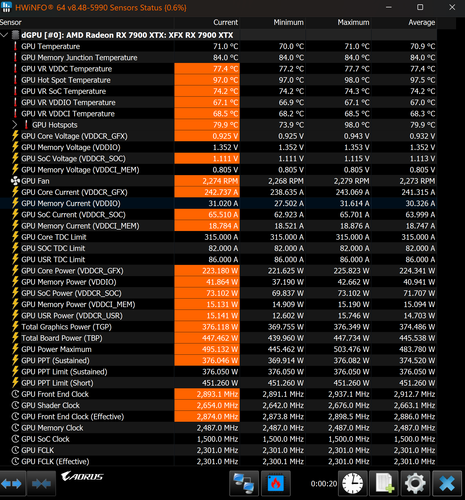
Task: Click the shrink columns arrows button
Action: point(41,483)
